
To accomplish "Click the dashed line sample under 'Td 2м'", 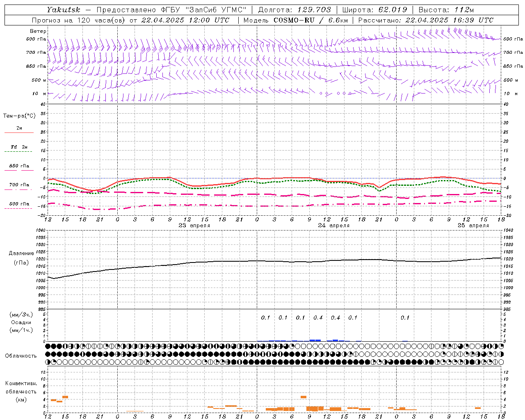I will tap(18, 152).
